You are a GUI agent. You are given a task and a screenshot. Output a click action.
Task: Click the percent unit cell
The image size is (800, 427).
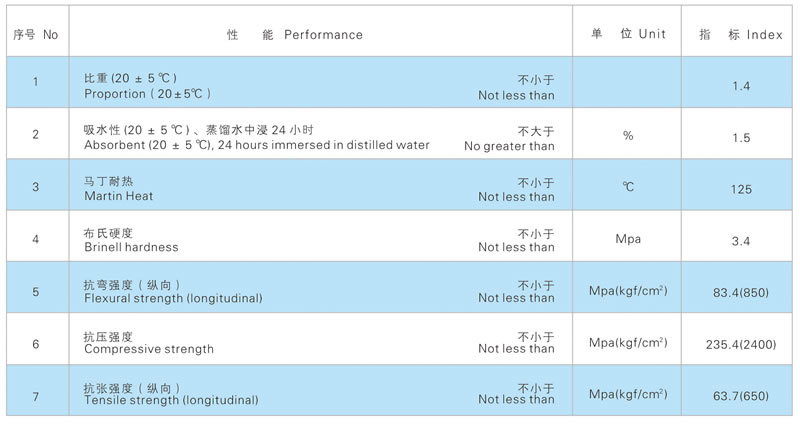pos(628,136)
